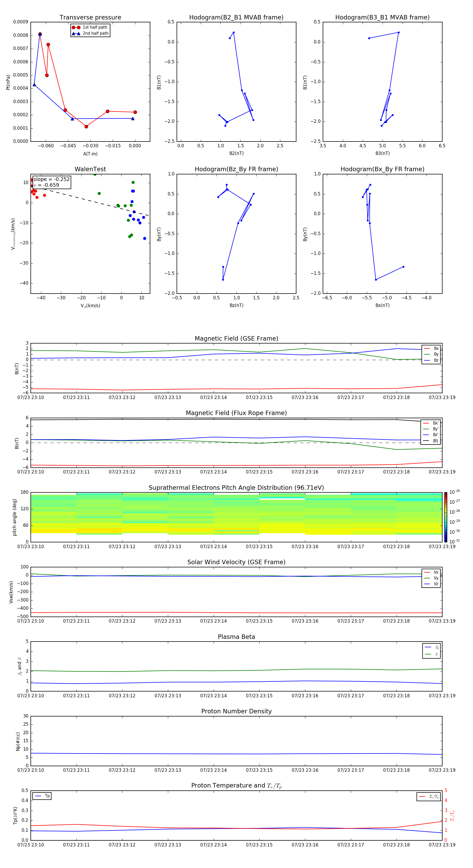The image size is (473, 868).
Task: Select the red "Te/Tp" legend entry
Action: 429,796
